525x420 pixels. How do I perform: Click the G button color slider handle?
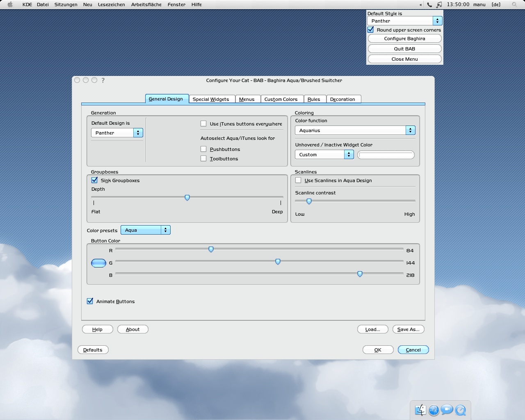point(278,262)
